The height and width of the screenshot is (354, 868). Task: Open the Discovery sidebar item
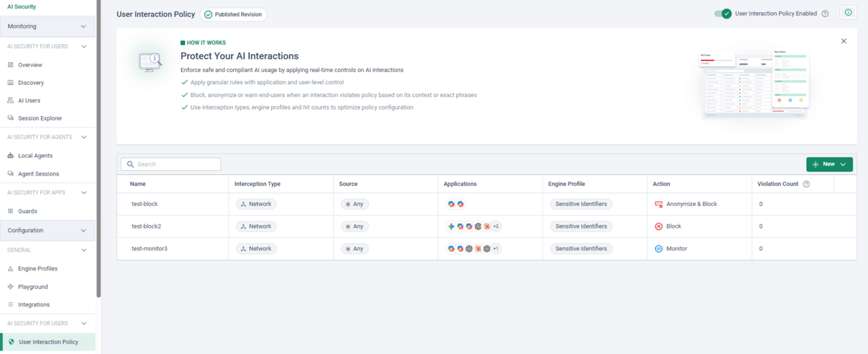pos(31,83)
